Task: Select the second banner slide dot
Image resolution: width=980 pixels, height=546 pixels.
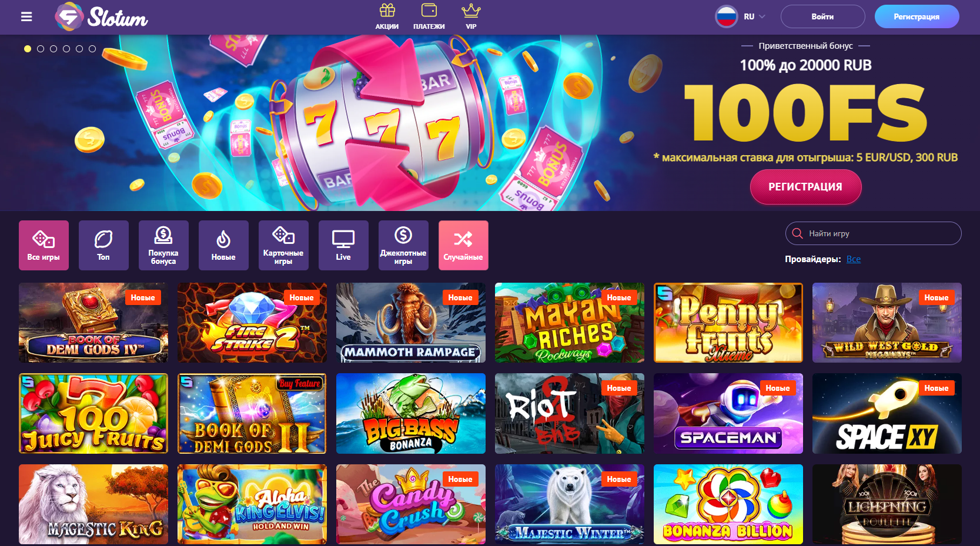Action: tap(41, 49)
